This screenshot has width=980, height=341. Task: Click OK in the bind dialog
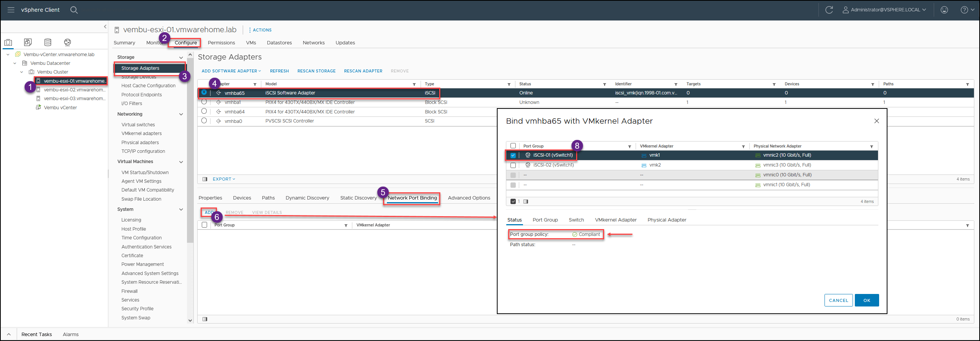[867, 300]
